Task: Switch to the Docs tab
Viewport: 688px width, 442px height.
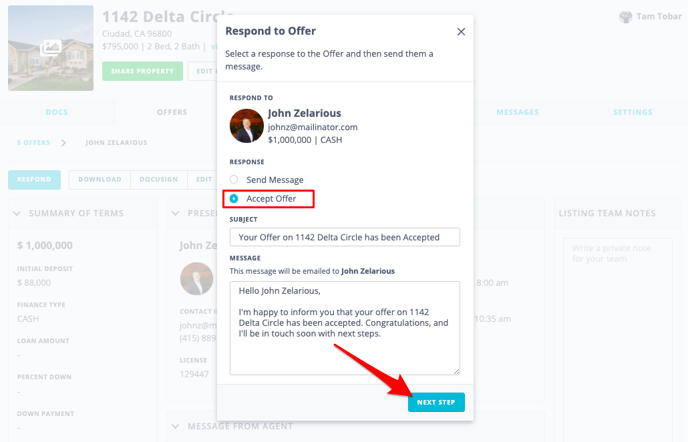Action: pos(57,112)
